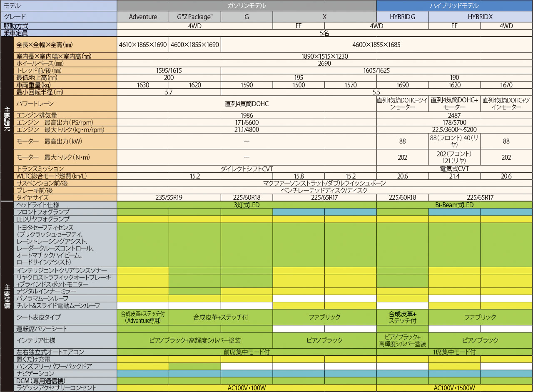Select the (Adventure専用) seat material cell
The width and height of the screenshot is (533, 392).
(x=143, y=317)
